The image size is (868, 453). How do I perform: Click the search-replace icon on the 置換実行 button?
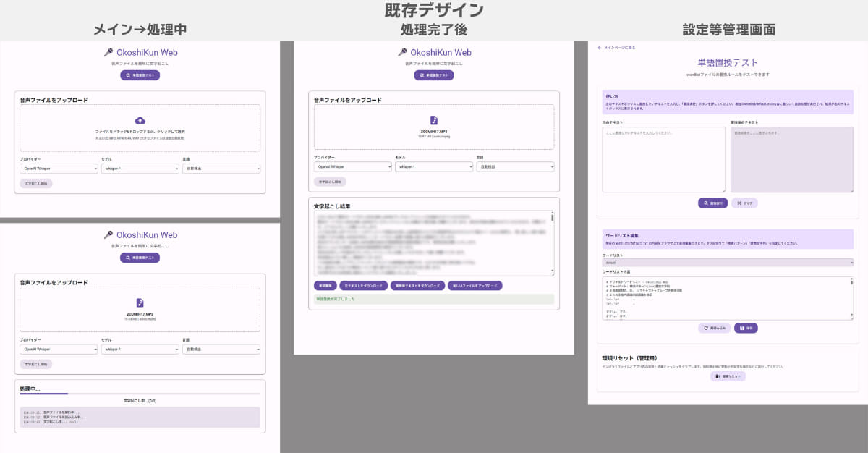(705, 203)
